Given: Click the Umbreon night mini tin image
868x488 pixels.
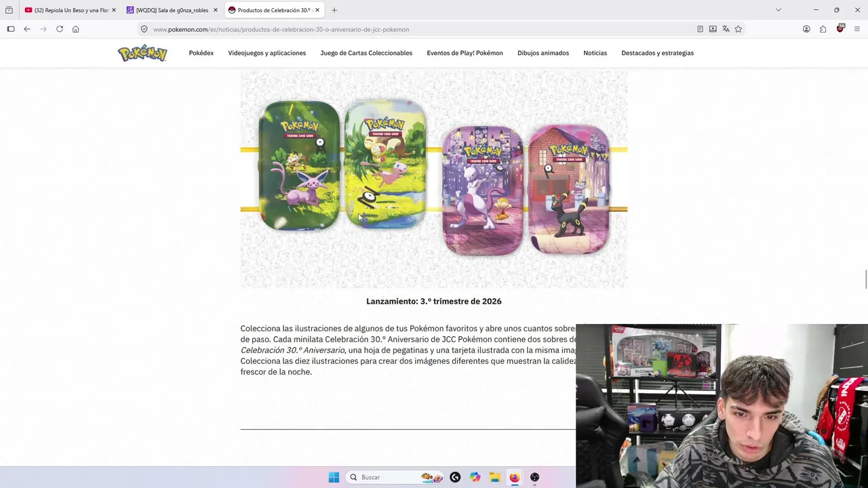Looking at the screenshot, I should 569,190.
